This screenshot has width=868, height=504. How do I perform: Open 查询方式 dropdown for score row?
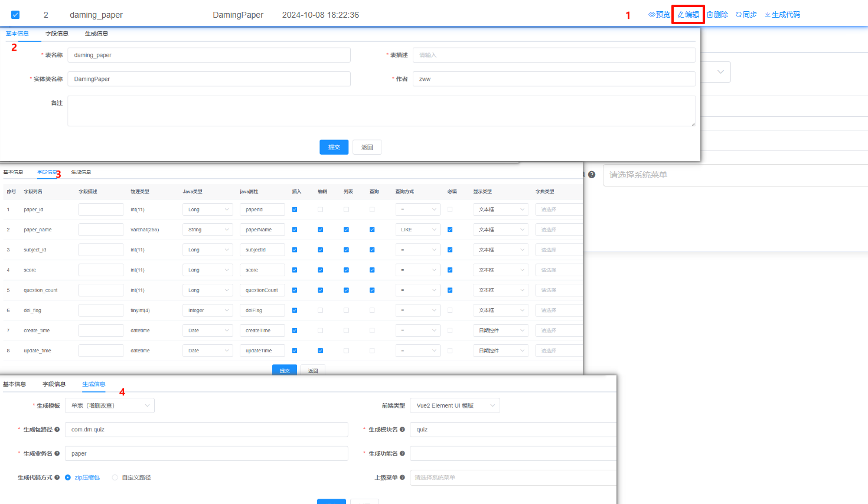pyautogui.click(x=417, y=270)
